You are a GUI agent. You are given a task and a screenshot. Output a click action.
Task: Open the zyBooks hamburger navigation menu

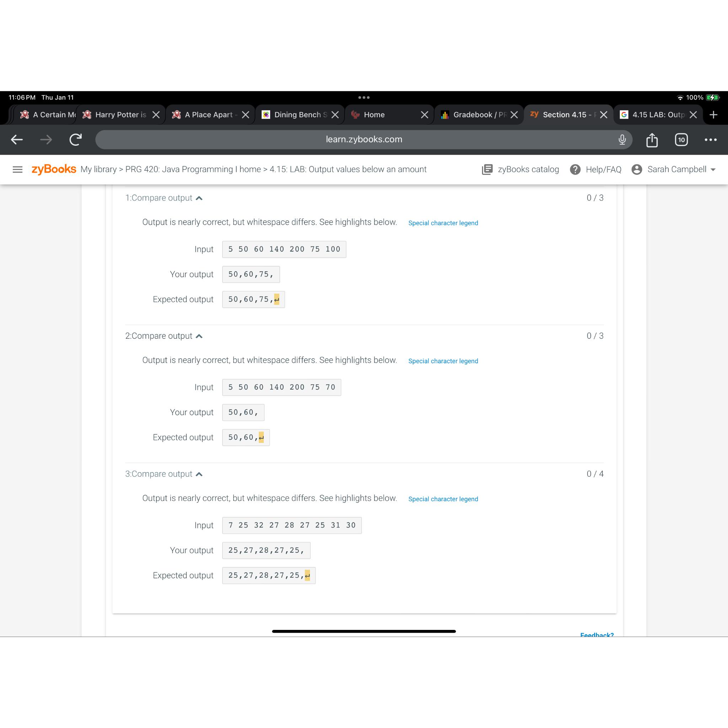click(17, 169)
